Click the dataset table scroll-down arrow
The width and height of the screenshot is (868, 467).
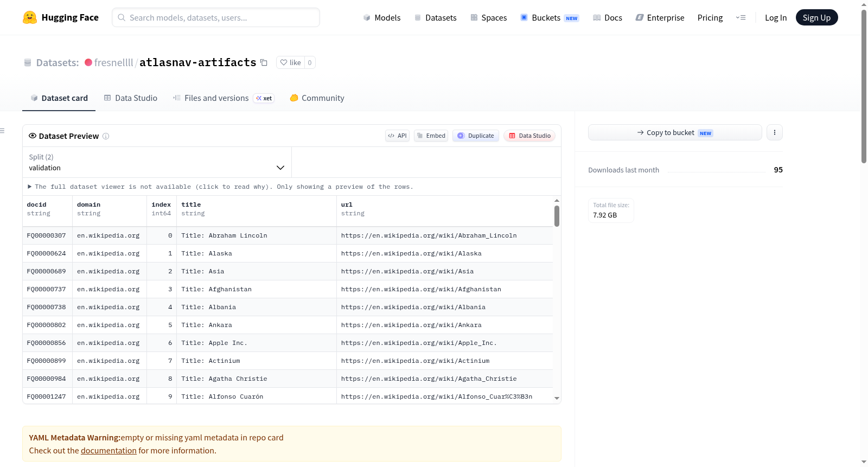coord(557,398)
